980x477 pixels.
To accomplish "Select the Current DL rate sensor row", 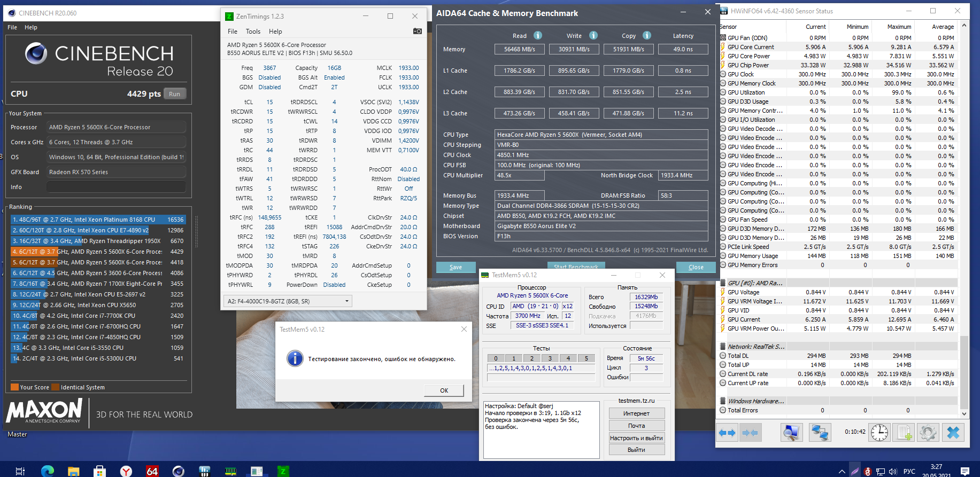I will [838, 374].
